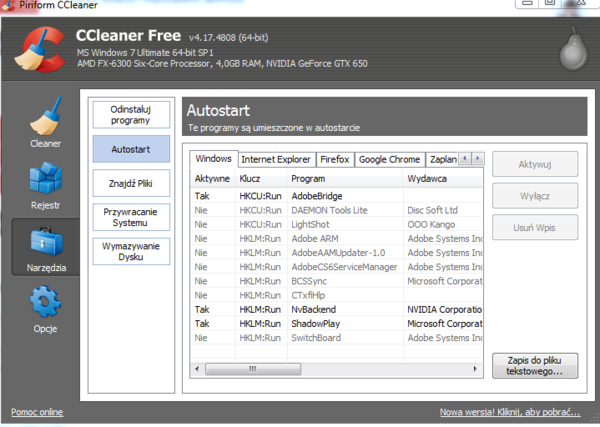Switch to the Firefox tab
600x427 pixels.
click(x=335, y=159)
